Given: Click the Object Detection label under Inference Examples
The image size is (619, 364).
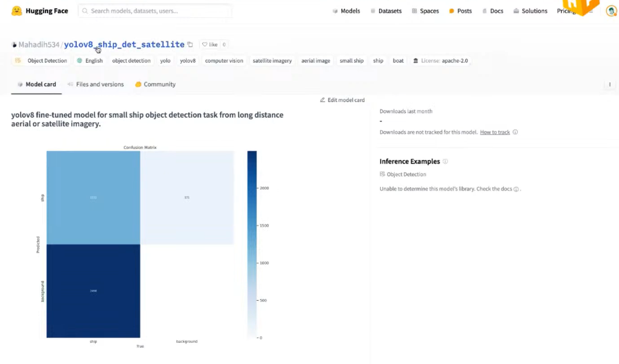Looking at the screenshot, I should pyautogui.click(x=403, y=174).
